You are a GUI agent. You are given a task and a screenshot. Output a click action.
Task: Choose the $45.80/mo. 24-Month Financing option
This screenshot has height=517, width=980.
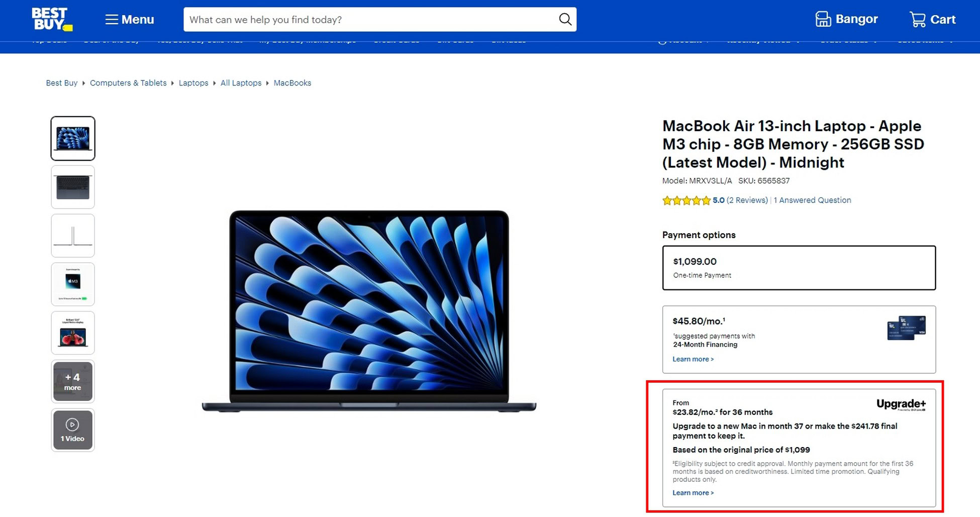click(x=799, y=340)
